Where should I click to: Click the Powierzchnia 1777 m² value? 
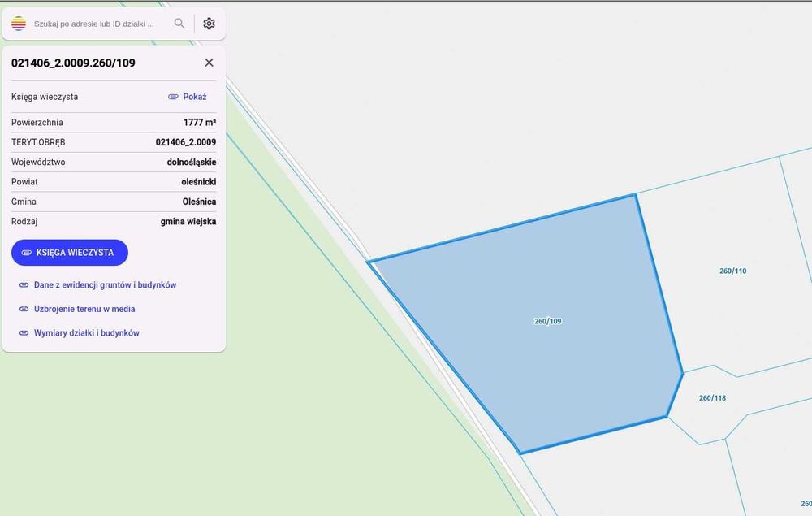[200, 122]
